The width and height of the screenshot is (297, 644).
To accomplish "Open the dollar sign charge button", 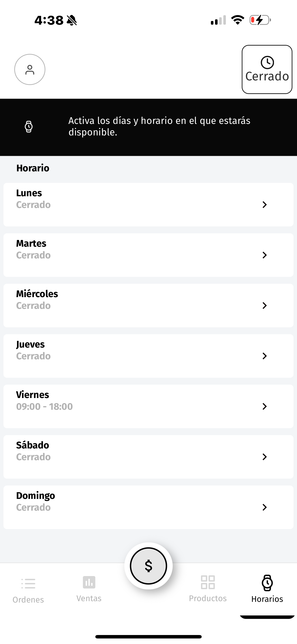I will [x=148, y=566].
